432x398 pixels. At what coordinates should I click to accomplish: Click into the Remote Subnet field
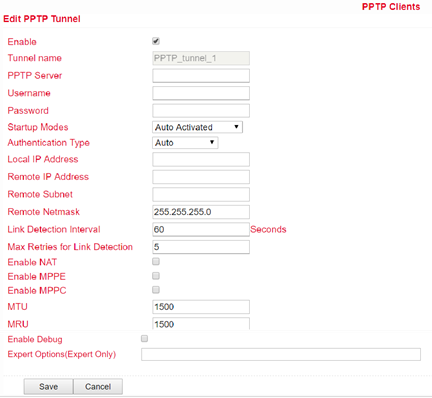201,194
